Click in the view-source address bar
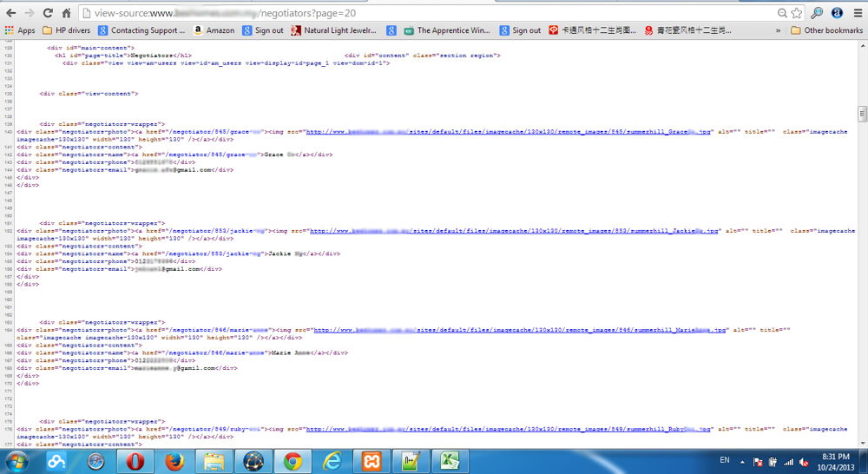 pyautogui.click(x=434, y=13)
